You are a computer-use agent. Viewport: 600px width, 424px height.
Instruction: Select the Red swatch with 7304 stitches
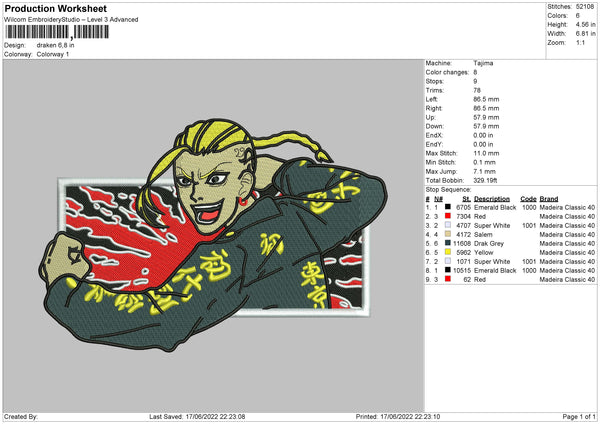[448, 216]
